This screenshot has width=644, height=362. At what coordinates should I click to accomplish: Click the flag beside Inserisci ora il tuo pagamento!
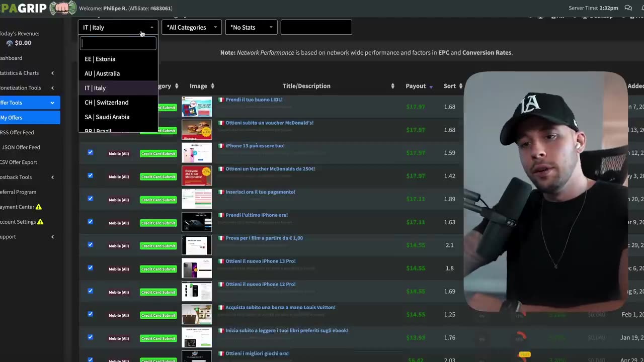point(221,192)
